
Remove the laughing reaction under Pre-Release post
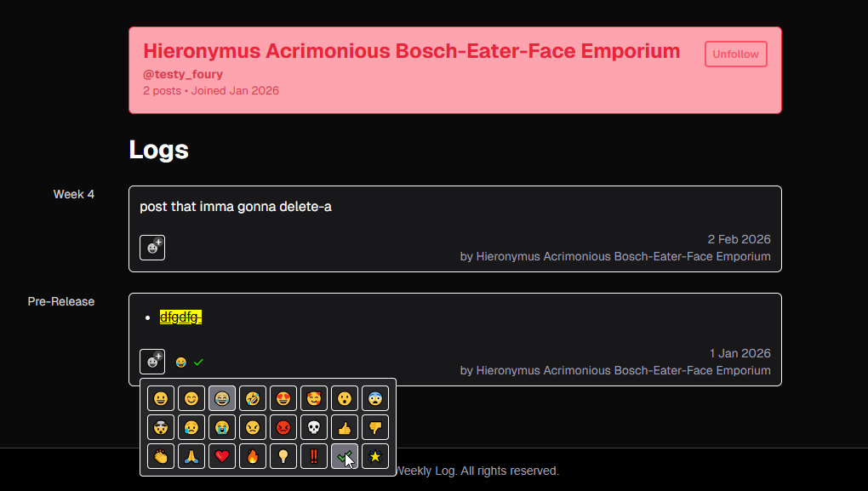click(x=180, y=363)
